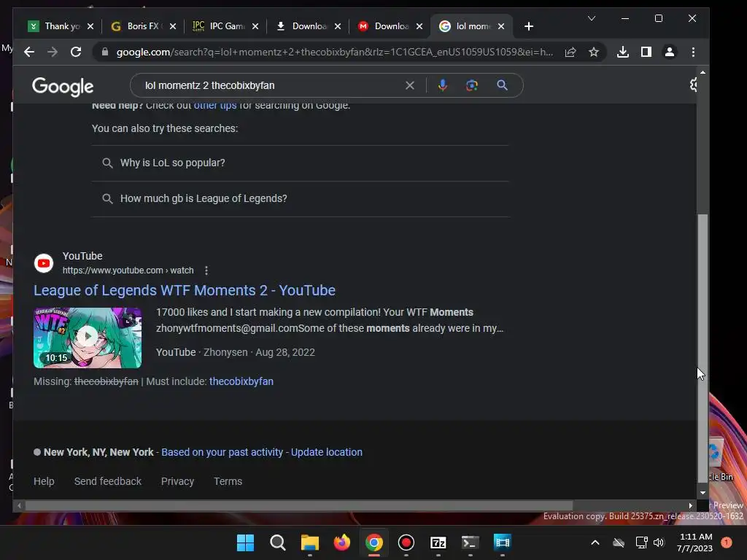
Task: Click the vertical scrollbar thumb
Action: point(703,349)
